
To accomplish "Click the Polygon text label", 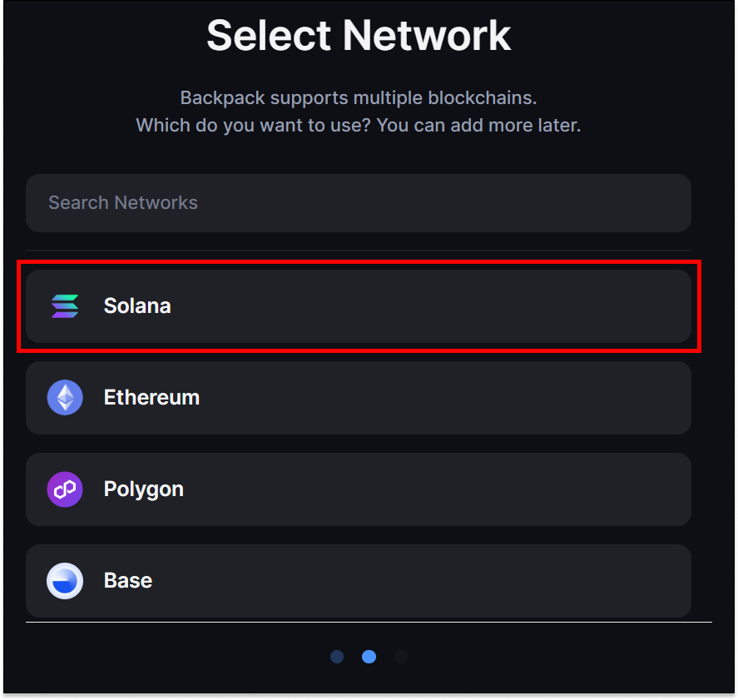I will pos(143,489).
